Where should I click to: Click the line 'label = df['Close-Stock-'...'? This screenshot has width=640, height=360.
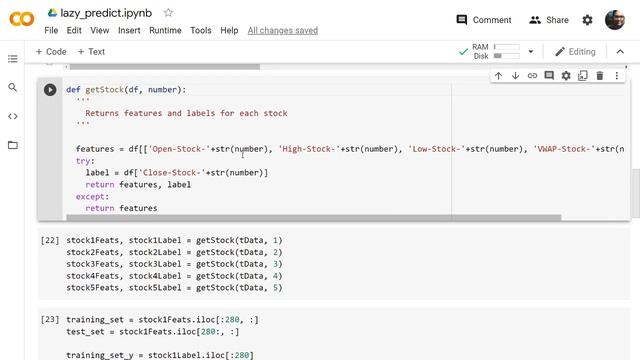[x=177, y=173]
